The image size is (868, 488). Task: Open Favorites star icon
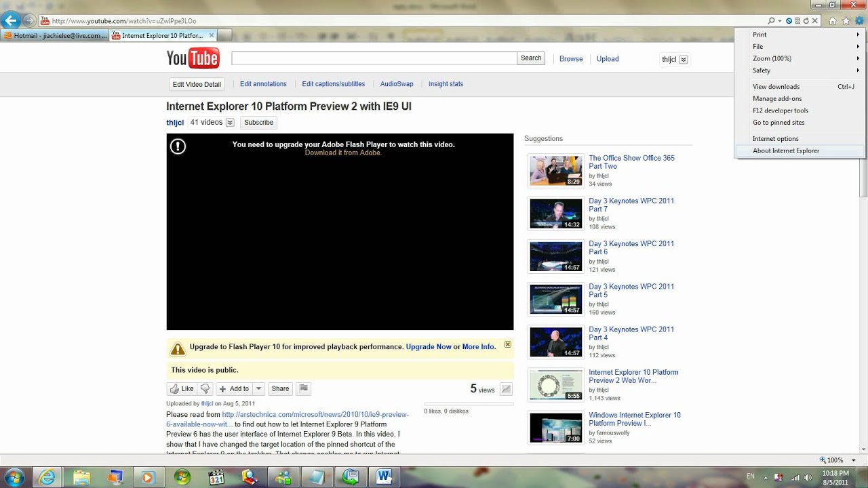pos(846,21)
